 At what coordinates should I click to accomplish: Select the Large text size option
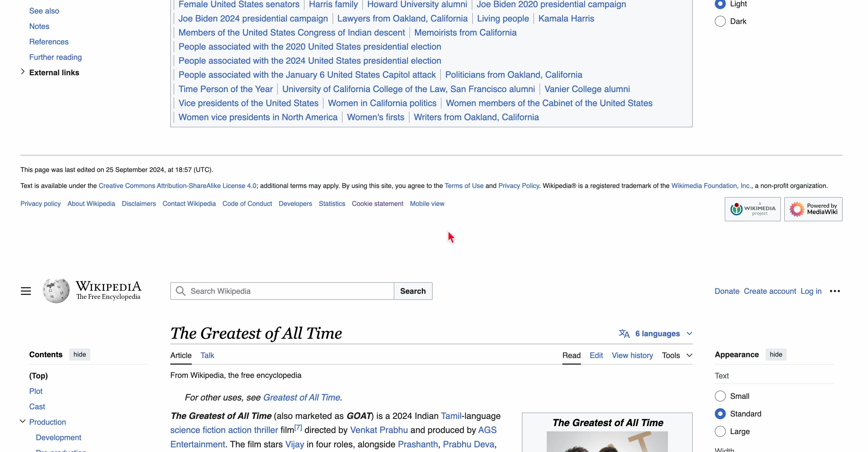(720, 431)
